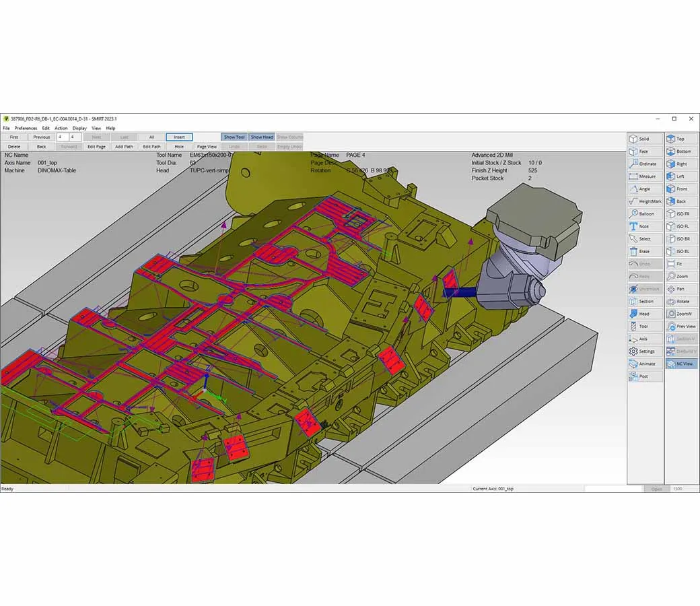Select the Measure tool
Viewport: 700px width, 606px height.
645,176
